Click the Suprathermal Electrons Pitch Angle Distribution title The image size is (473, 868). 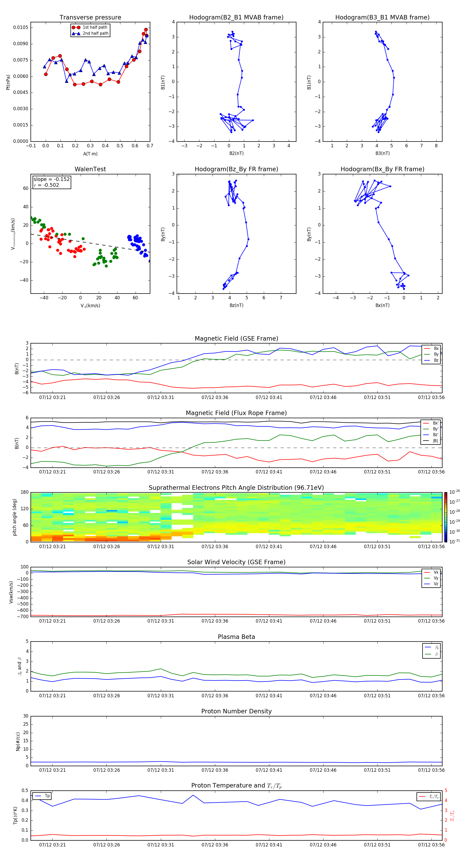236,488
